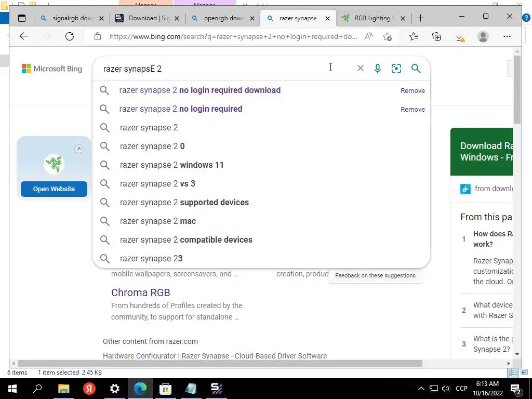Click the Razer logo thumbnail
The image size is (532, 399).
coord(54,164)
